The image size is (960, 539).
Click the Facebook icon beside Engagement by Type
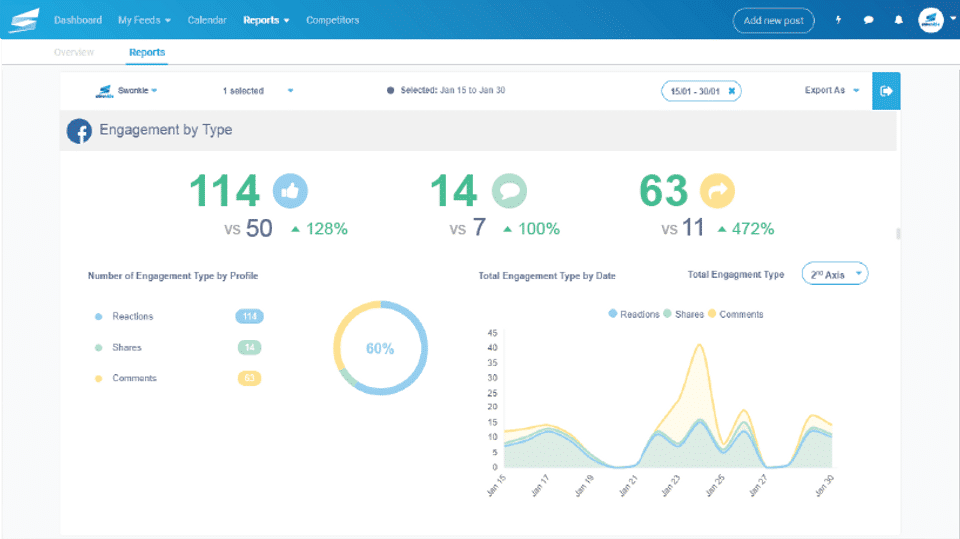coord(79,131)
